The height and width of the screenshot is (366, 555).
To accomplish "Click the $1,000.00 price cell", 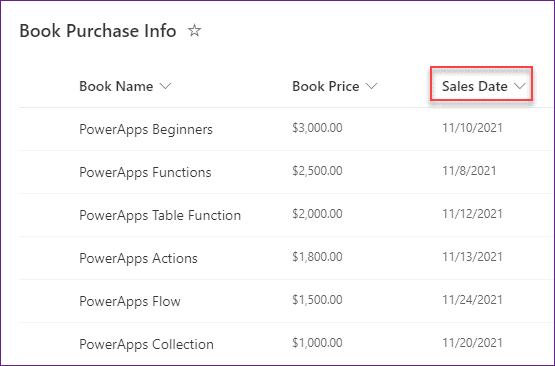I will (x=317, y=342).
